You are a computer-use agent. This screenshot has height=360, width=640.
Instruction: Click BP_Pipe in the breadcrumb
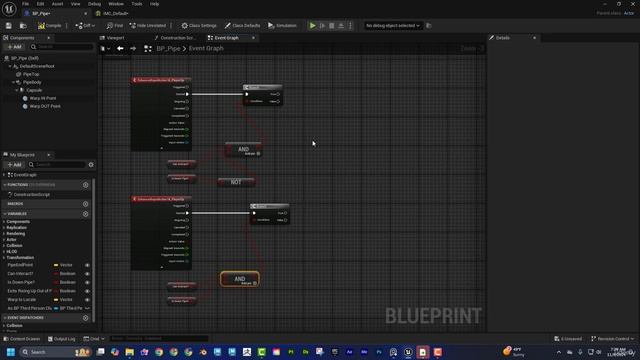168,49
